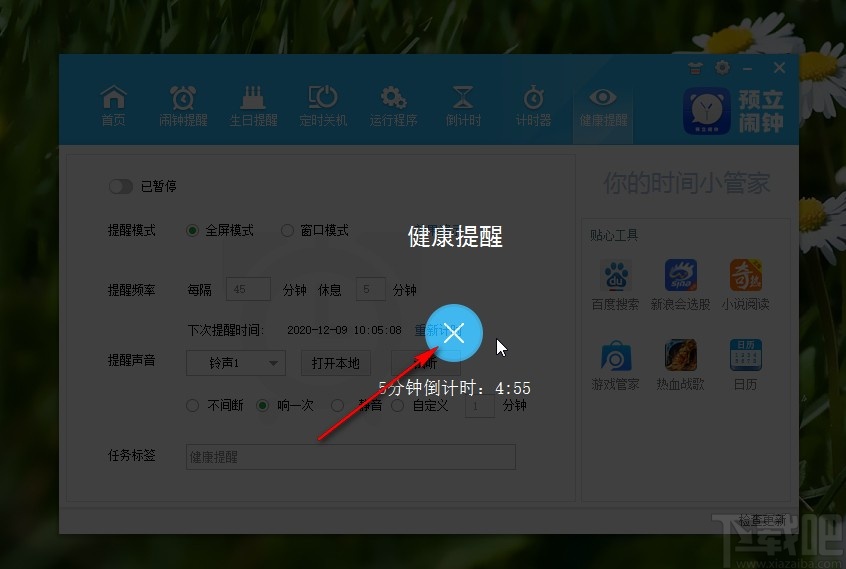The height and width of the screenshot is (569, 846).
Task: Click the custom minutes field after 自定义
Action: 480,406
